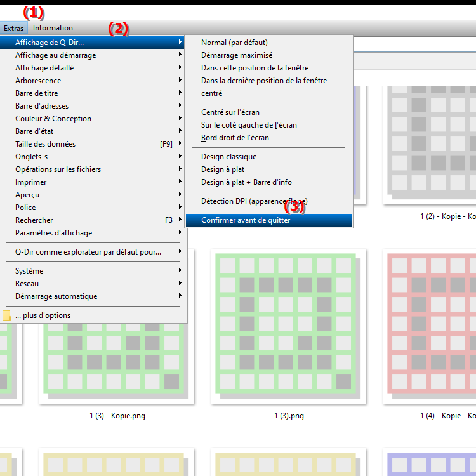The width and height of the screenshot is (476, 476).
Task: Select thumbnail of 1 (3).png
Action: [288, 326]
